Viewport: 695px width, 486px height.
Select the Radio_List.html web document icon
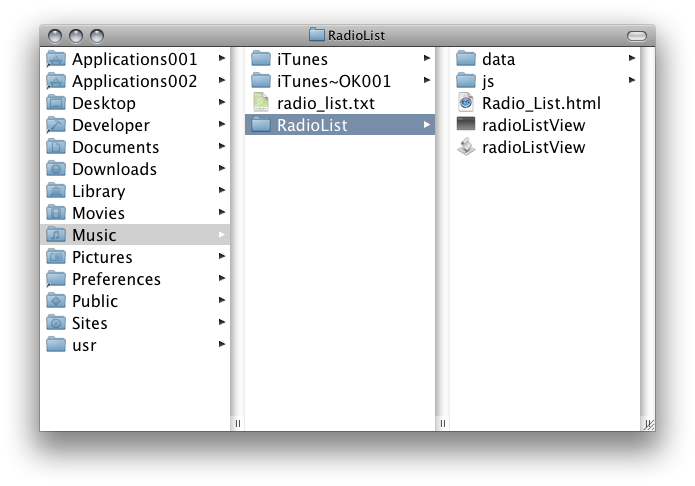coord(466,102)
